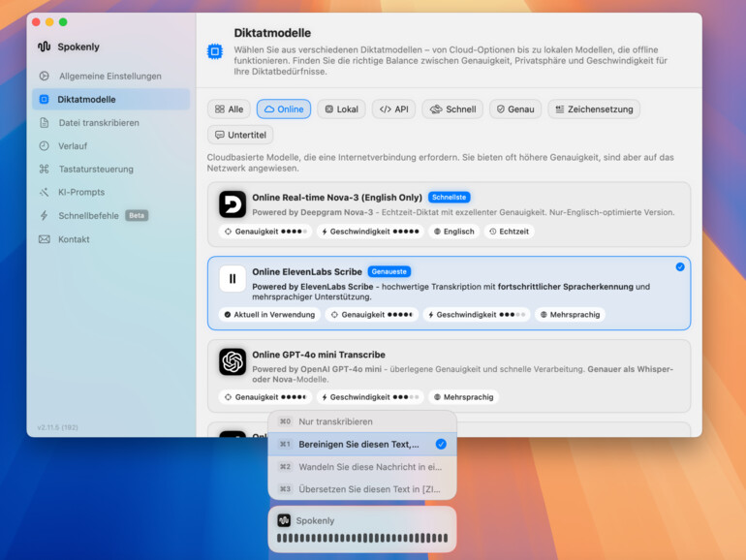Screen dimensions: 746x560
Task: Select the Online filter tab
Action: (284, 109)
